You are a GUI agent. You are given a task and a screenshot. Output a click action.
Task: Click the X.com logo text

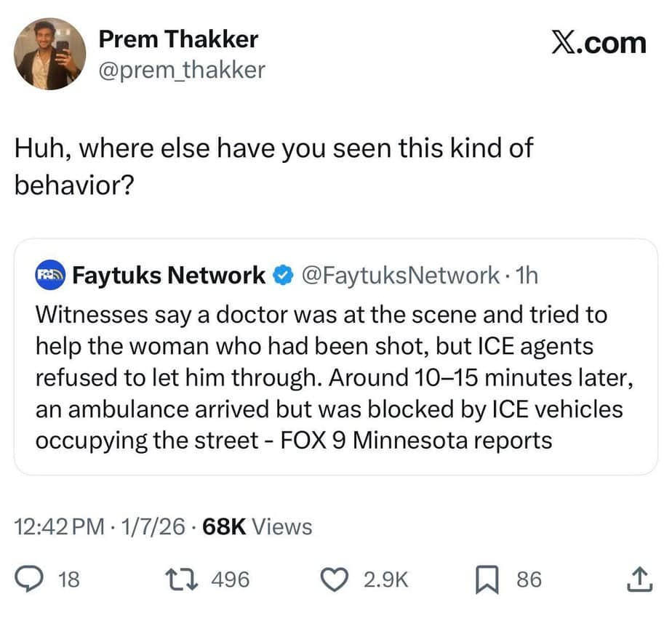click(x=598, y=42)
